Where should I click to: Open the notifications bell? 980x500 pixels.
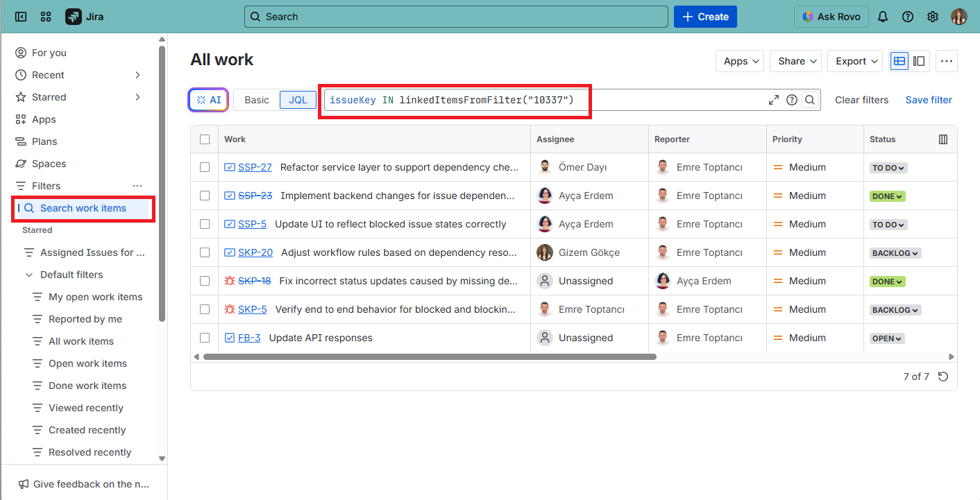(x=883, y=17)
